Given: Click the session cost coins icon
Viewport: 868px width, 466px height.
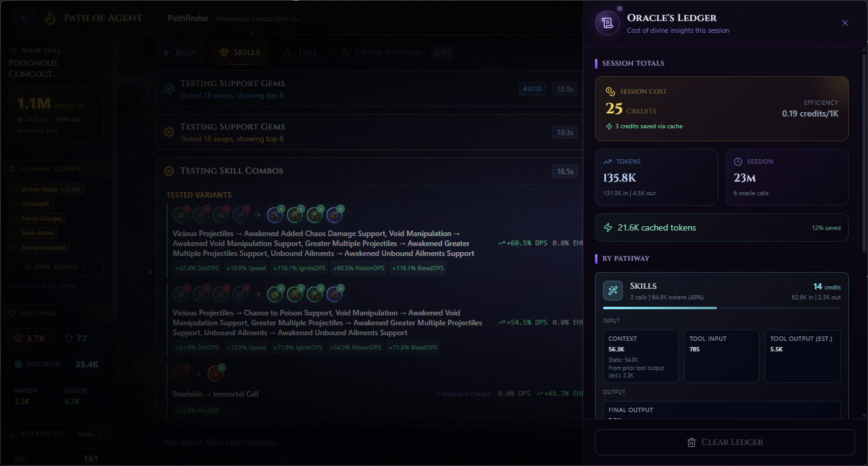Looking at the screenshot, I should tap(610, 92).
